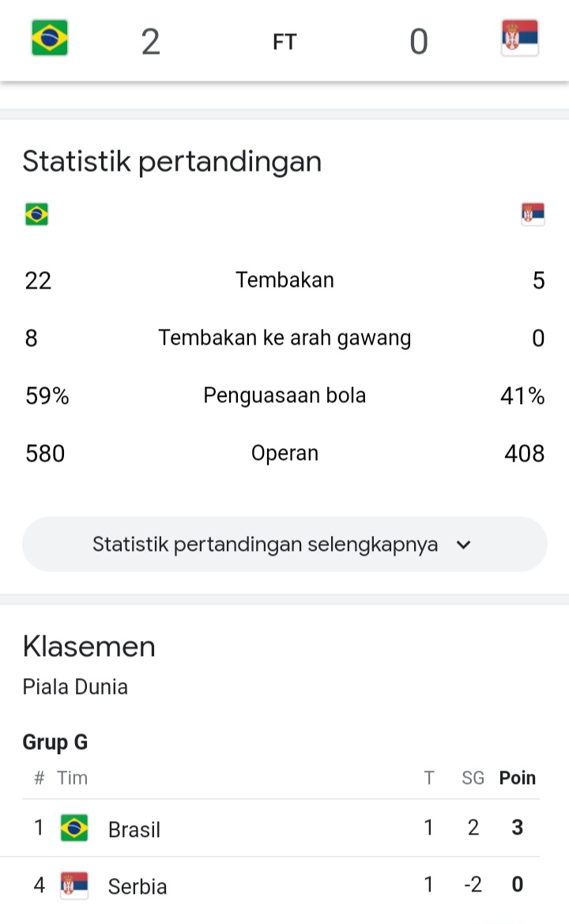Select the Grup G group title

click(55, 742)
